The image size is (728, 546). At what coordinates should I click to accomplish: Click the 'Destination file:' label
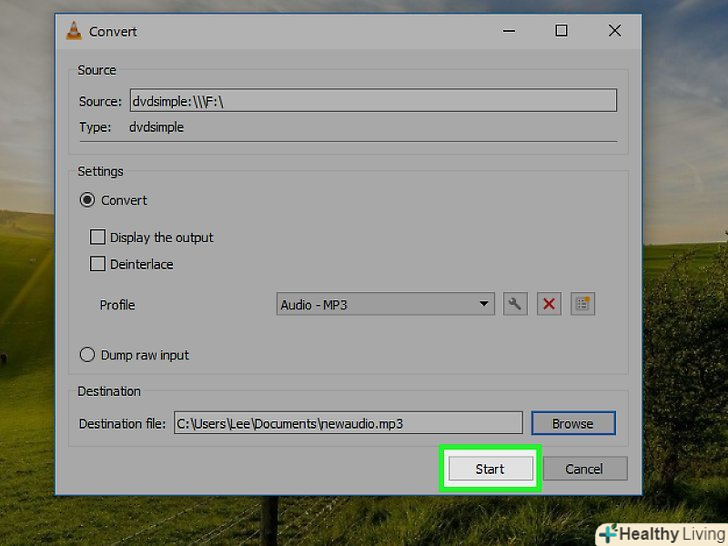pyautogui.click(x=122, y=424)
